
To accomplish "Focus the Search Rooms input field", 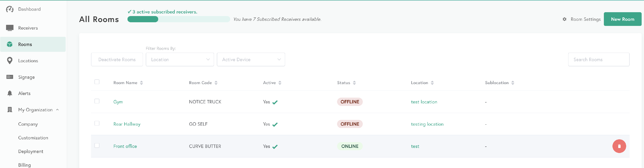I will [598, 59].
